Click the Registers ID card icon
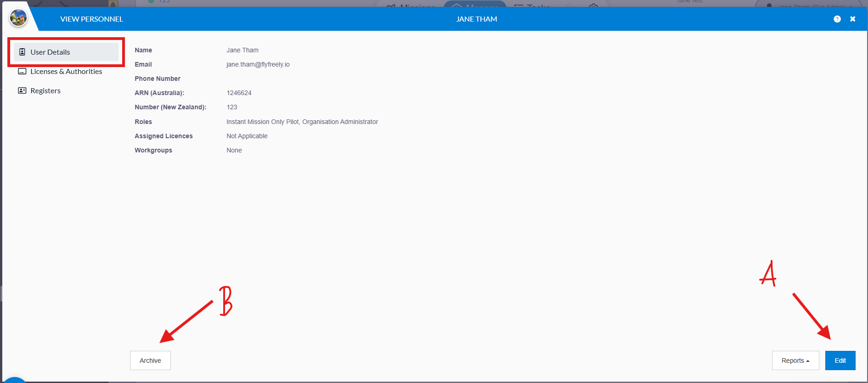 point(22,90)
